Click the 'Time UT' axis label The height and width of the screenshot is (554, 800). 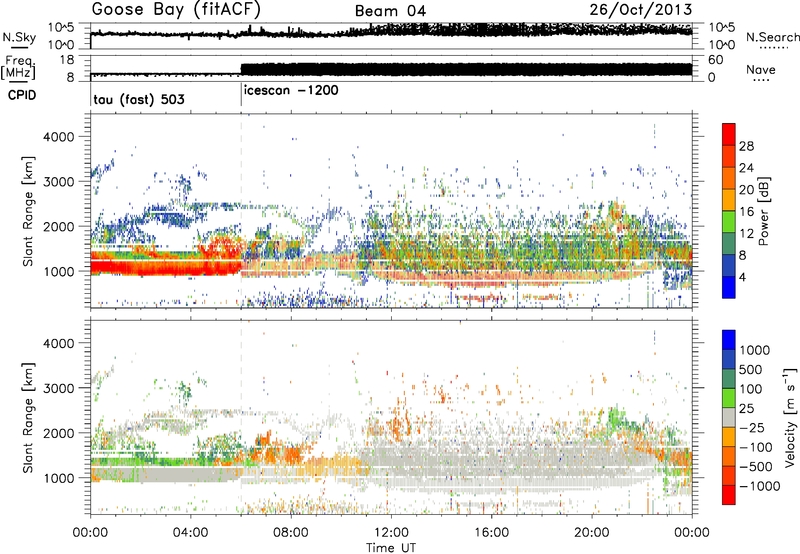[391, 548]
